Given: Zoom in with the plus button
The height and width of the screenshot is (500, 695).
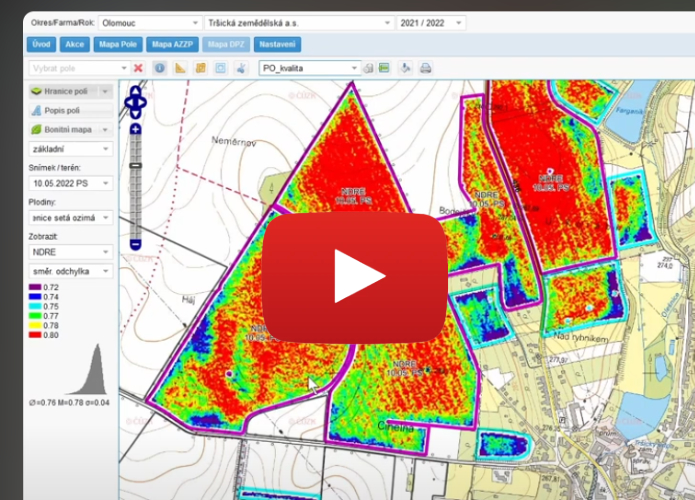Looking at the screenshot, I should pyautogui.click(x=136, y=129).
